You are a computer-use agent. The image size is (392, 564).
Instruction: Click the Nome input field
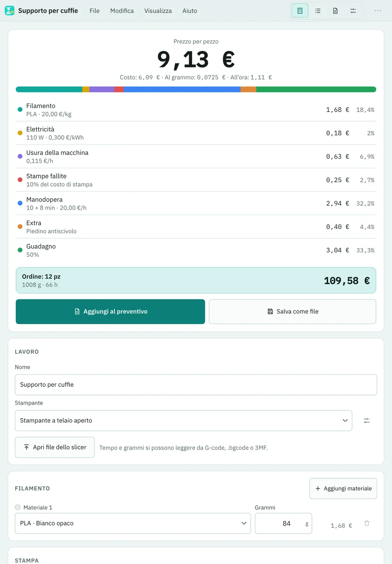tap(196, 385)
